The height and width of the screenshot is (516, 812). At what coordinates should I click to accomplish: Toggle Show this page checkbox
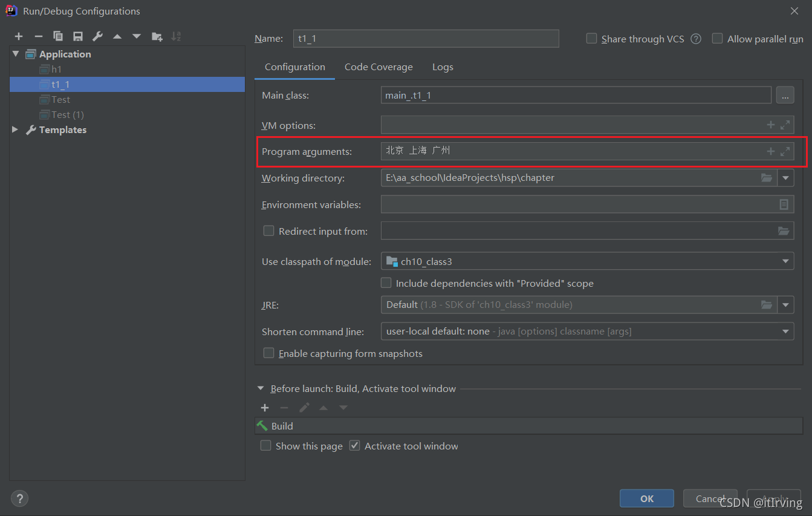tap(265, 445)
